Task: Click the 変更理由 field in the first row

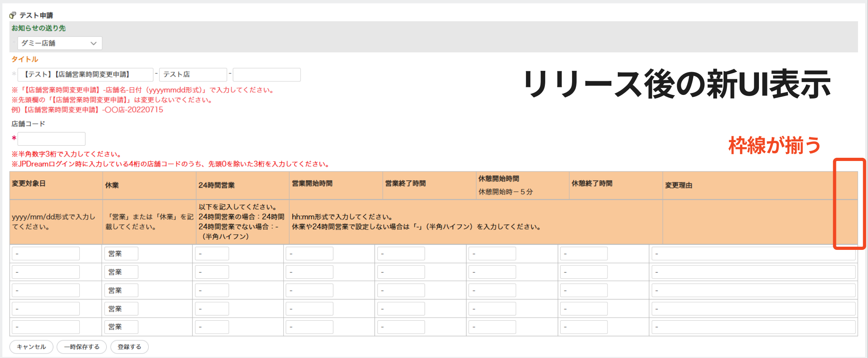Action: 753,254
